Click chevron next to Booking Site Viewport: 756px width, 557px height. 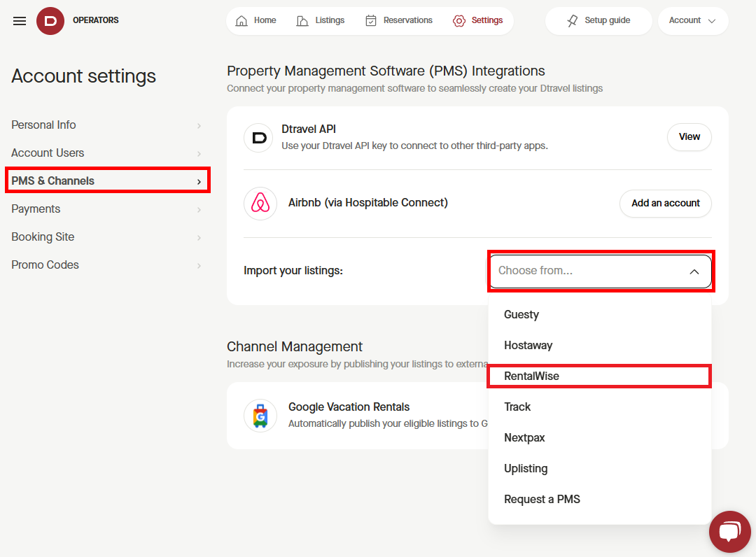[x=199, y=237]
